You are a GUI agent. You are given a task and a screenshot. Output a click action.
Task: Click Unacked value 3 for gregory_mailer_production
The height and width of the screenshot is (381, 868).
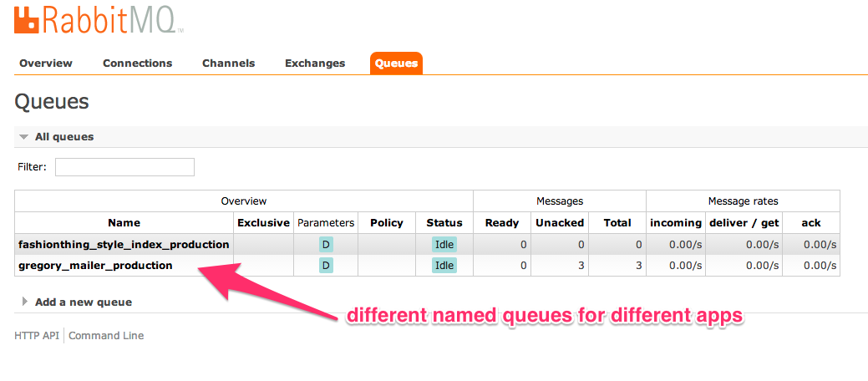pyautogui.click(x=581, y=265)
